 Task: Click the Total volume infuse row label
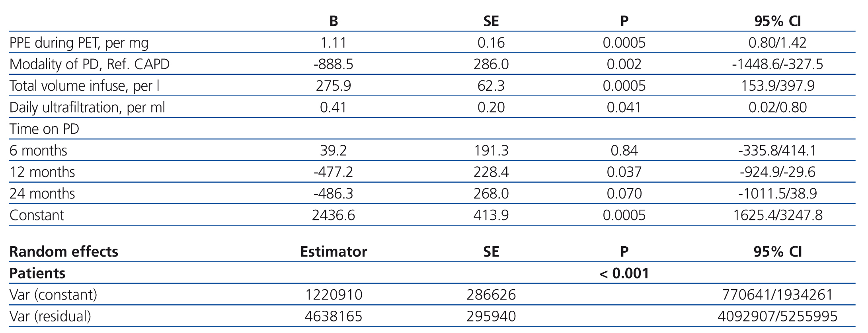pyautogui.click(x=84, y=86)
